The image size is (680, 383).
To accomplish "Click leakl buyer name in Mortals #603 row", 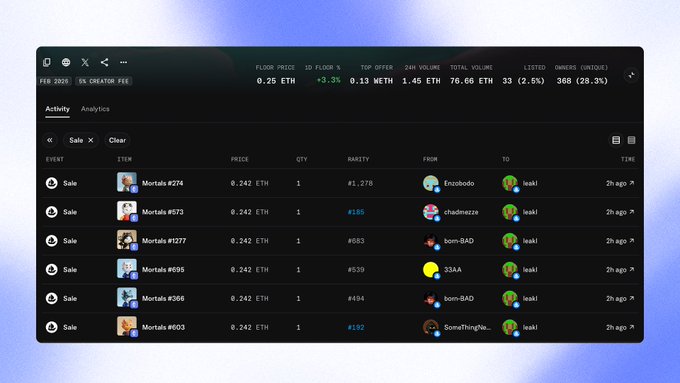I will [x=530, y=327].
